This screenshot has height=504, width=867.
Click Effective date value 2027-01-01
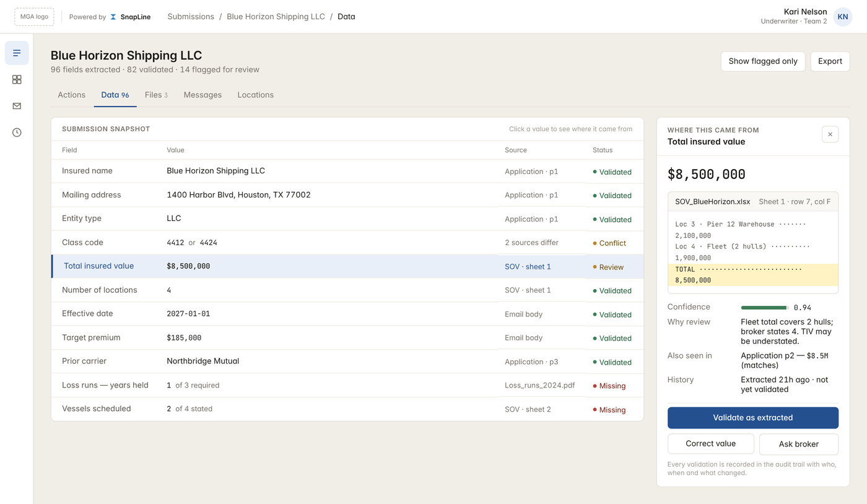click(188, 314)
